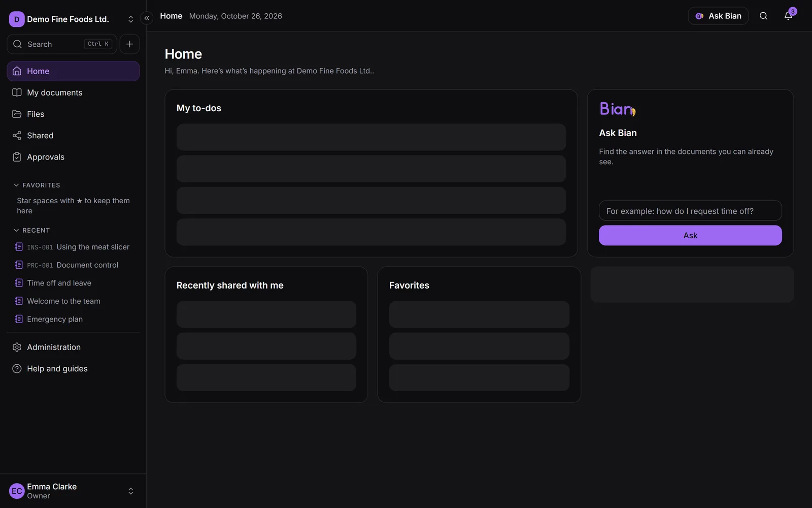The width and height of the screenshot is (812, 508).
Task: Open recent document PRC-001 Document control
Action: [73, 265]
